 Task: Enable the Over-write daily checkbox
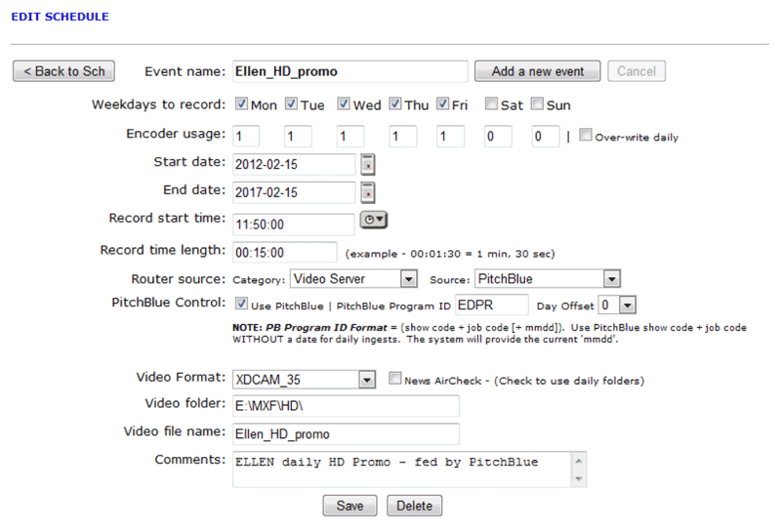click(x=586, y=135)
